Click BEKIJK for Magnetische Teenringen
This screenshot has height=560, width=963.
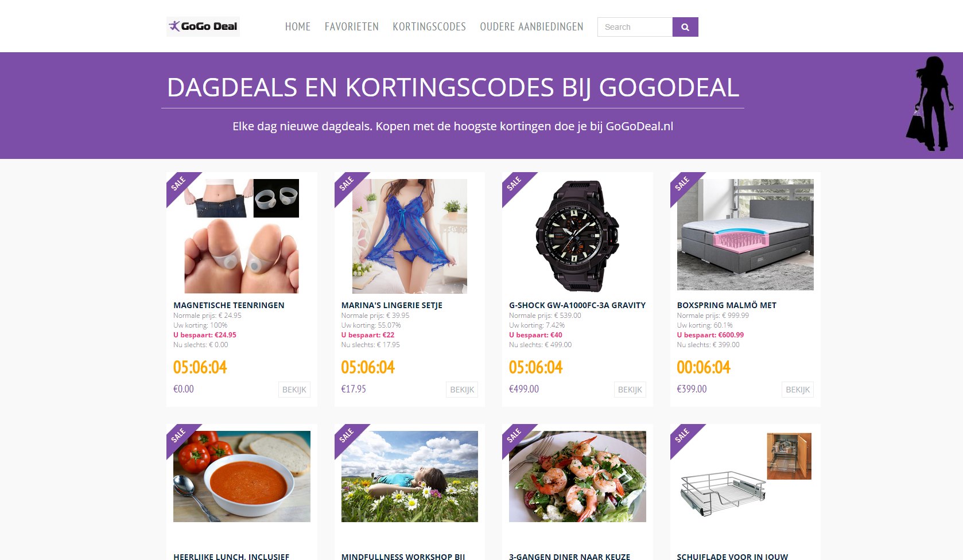coord(294,390)
